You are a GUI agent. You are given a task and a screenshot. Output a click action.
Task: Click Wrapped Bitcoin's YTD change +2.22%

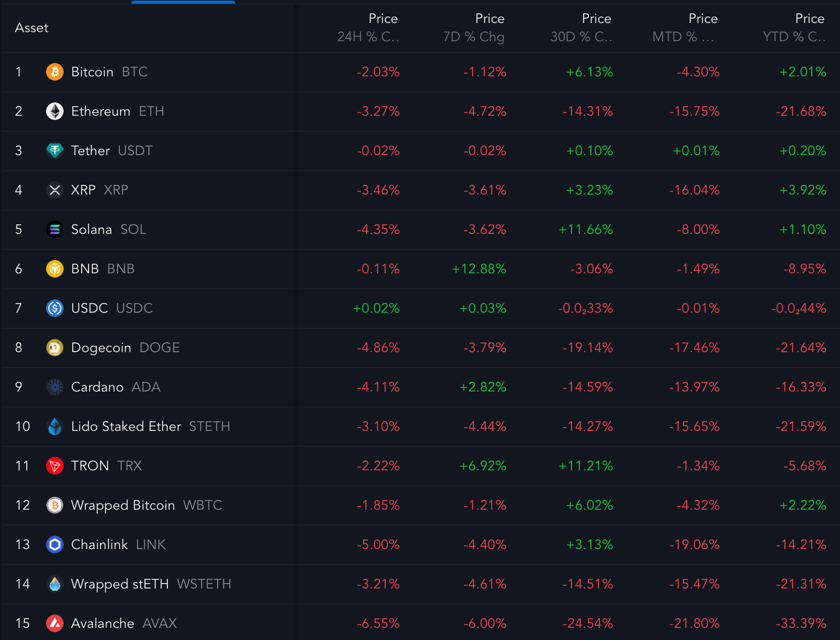pos(802,505)
